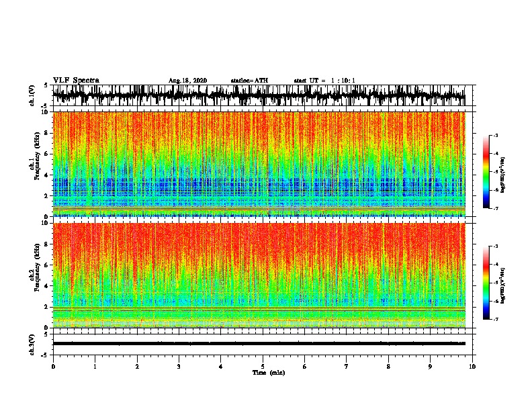Click the "Time (min)" axis label

[x=269, y=373]
